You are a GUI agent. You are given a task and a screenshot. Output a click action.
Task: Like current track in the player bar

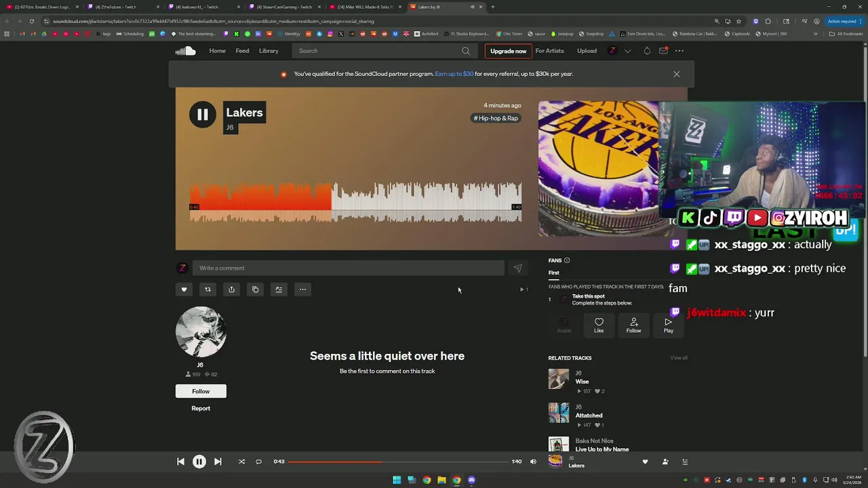point(645,462)
